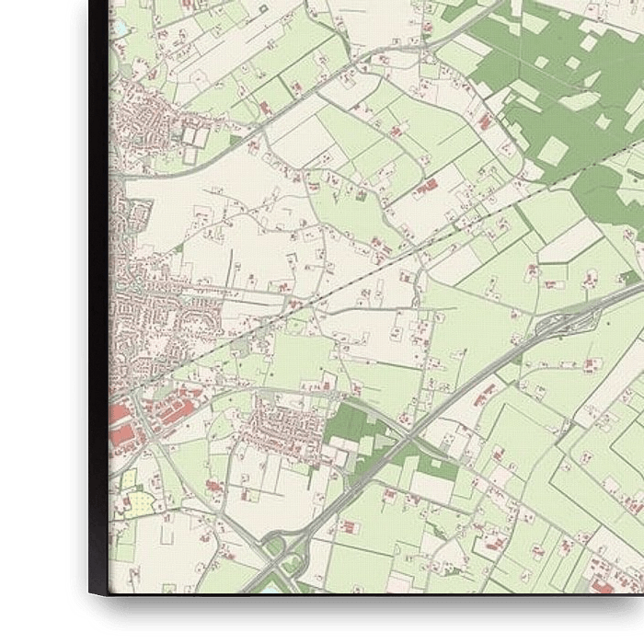Open the framed topographic map canvas image
The image size is (644, 644).
coord(366,297)
